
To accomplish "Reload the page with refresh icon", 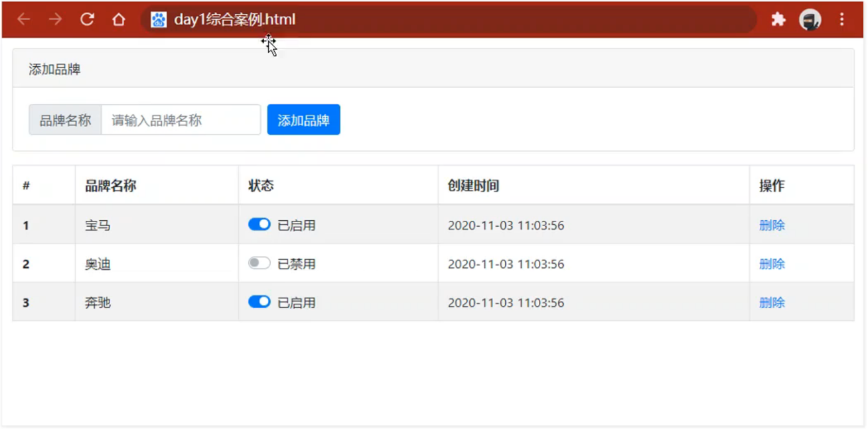I will pyautogui.click(x=87, y=19).
